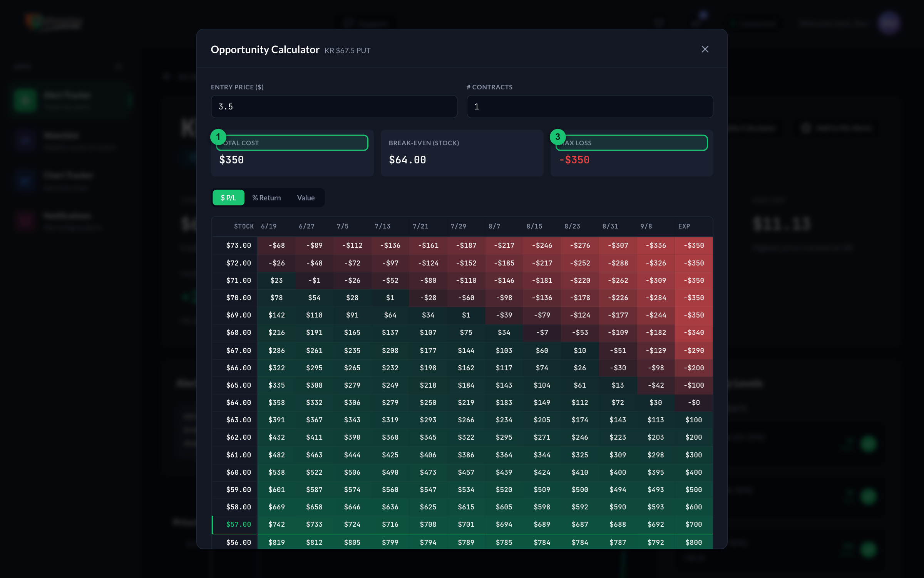
Task: Click the -$39 cell in the $69.00 row
Action: click(x=504, y=315)
